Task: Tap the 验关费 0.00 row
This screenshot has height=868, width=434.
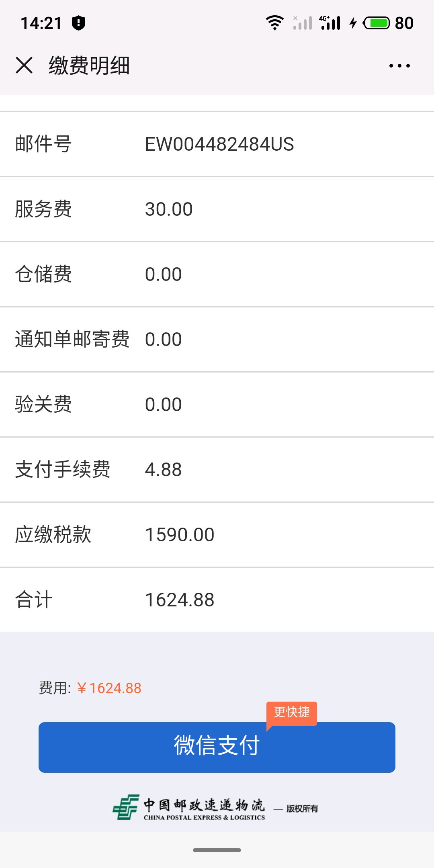Action: [217, 405]
